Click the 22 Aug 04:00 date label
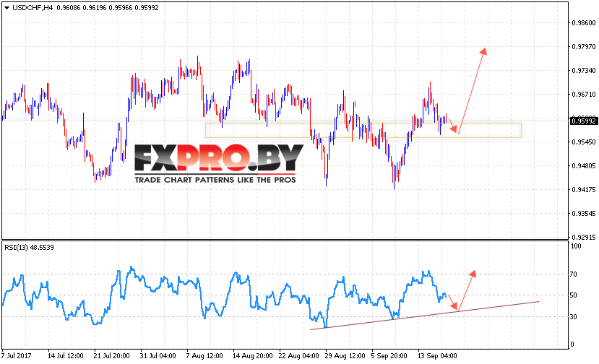599x364 pixels. coord(298,356)
